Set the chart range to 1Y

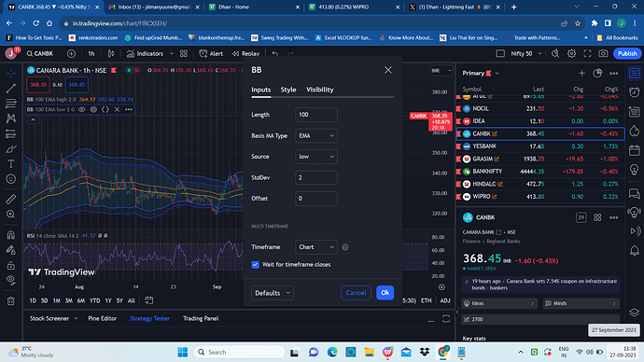click(108, 300)
